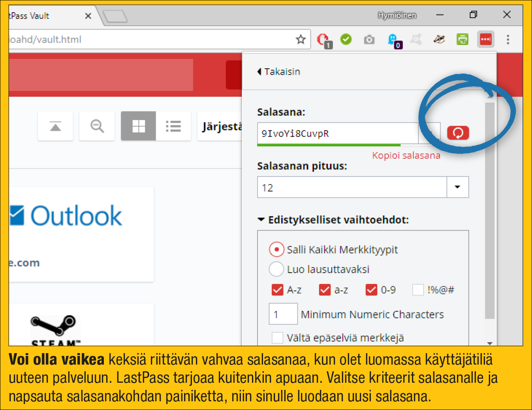This screenshot has height=410, width=532.
Task: Open the Chrome three-dot menu
Action: [508, 39]
